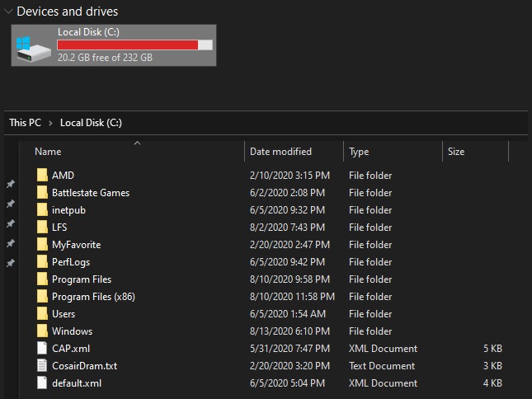Select the Program Files folder icon
Screen dimensions: 532x399
tap(42, 279)
